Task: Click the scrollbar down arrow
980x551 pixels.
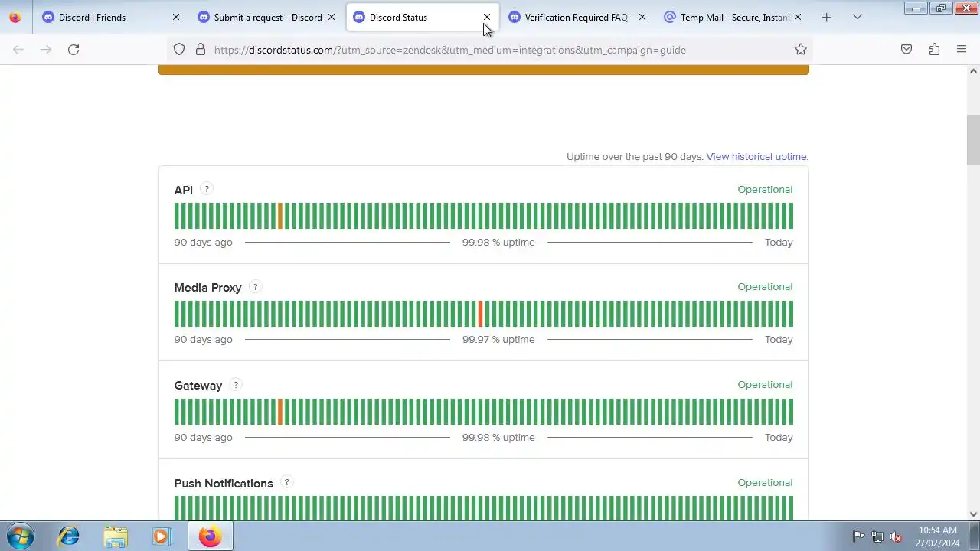Action: tap(973, 514)
